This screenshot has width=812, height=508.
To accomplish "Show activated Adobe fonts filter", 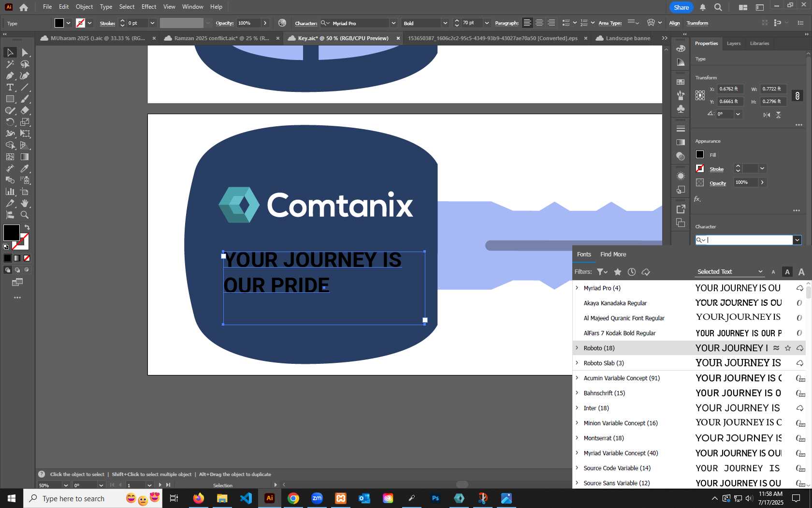I will pos(646,272).
